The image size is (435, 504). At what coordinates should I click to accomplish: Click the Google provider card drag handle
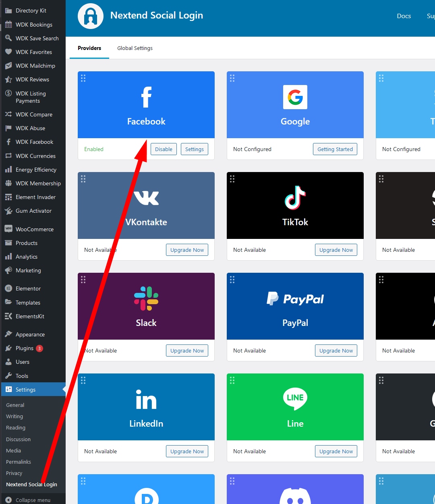click(232, 78)
